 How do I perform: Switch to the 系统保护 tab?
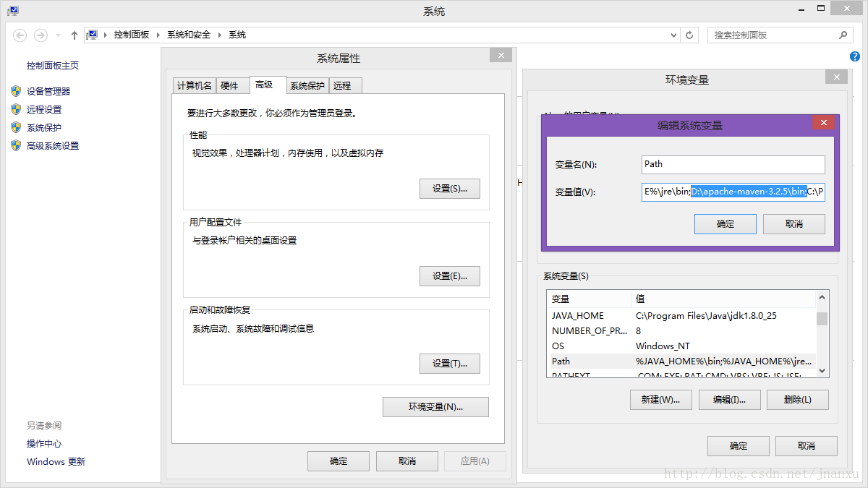coord(307,85)
